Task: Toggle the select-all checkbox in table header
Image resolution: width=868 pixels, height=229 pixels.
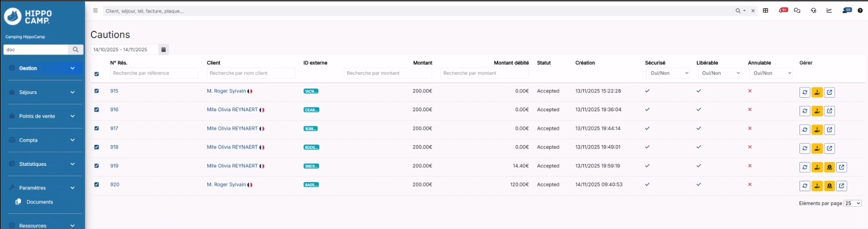Action: pyautogui.click(x=97, y=74)
